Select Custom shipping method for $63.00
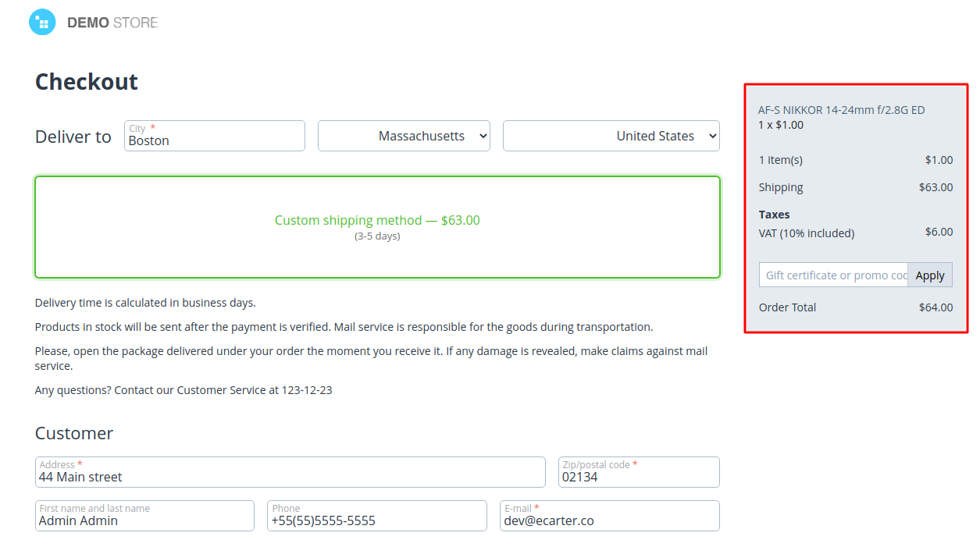980x547 pixels. point(377,226)
